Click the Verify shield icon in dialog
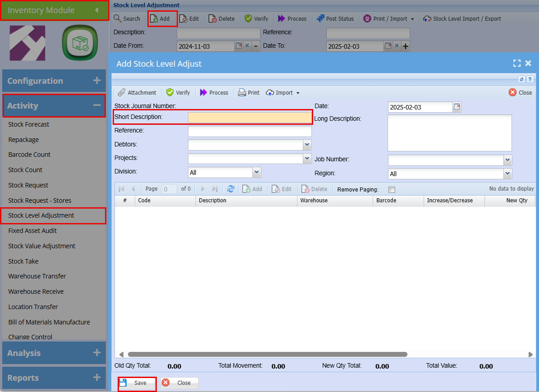Image resolution: width=539 pixels, height=392 pixels. [170, 92]
